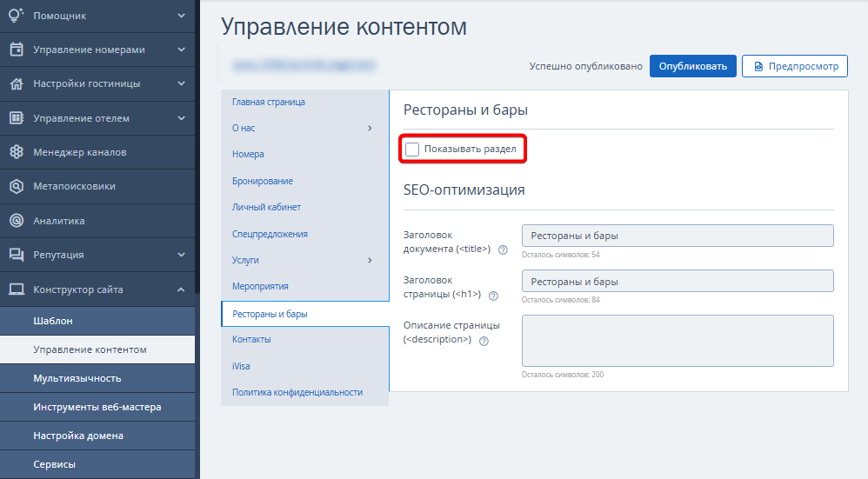The height and width of the screenshot is (479, 868).
Task: Open the Номера section
Action: 248,154
